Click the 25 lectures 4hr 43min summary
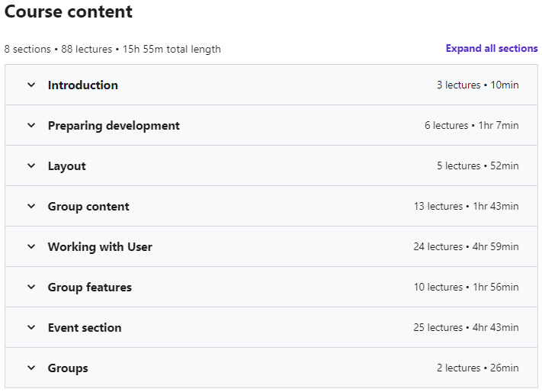The width and height of the screenshot is (542, 392). (x=466, y=328)
